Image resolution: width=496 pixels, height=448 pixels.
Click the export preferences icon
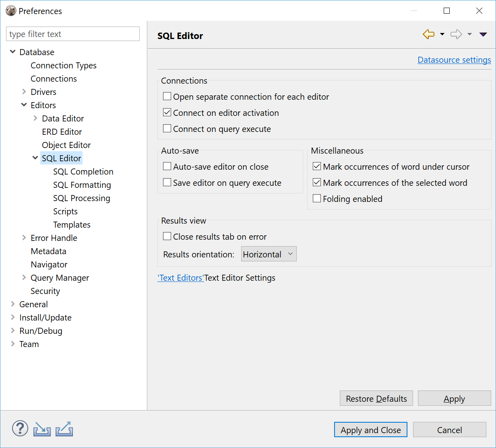[64, 429]
